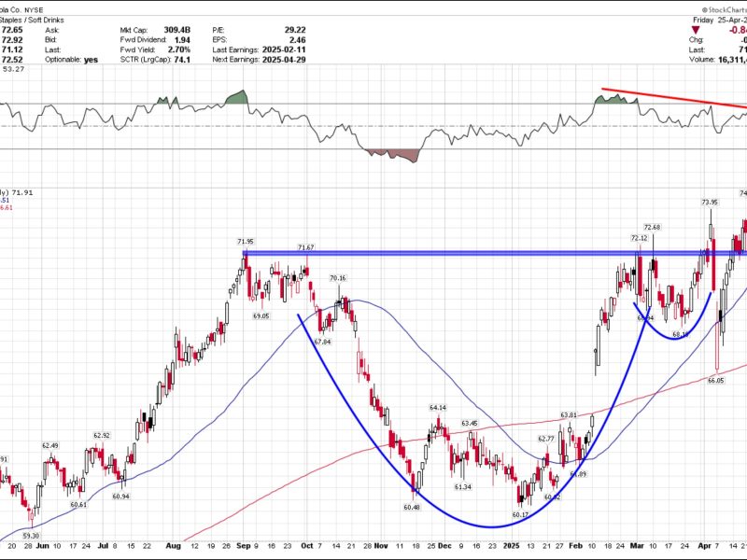Click the "63.81" price label
Viewport: 747px width, 560px height.
tap(569, 414)
